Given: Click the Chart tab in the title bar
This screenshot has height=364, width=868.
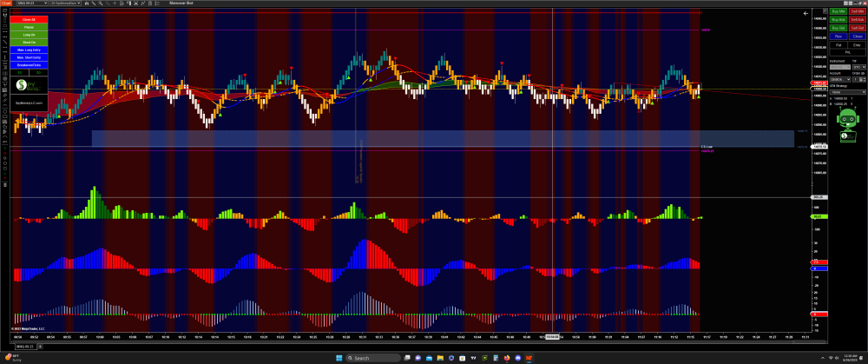Looking at the screenshot, I should pos(6,3).
